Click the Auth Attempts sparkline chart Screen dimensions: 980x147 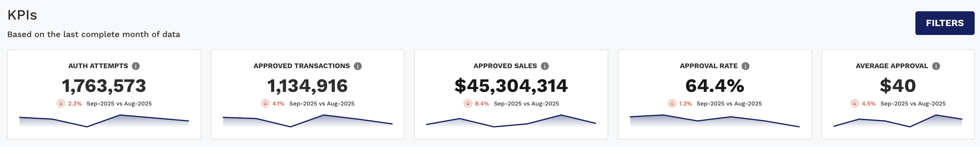click(x=104, y=121)
